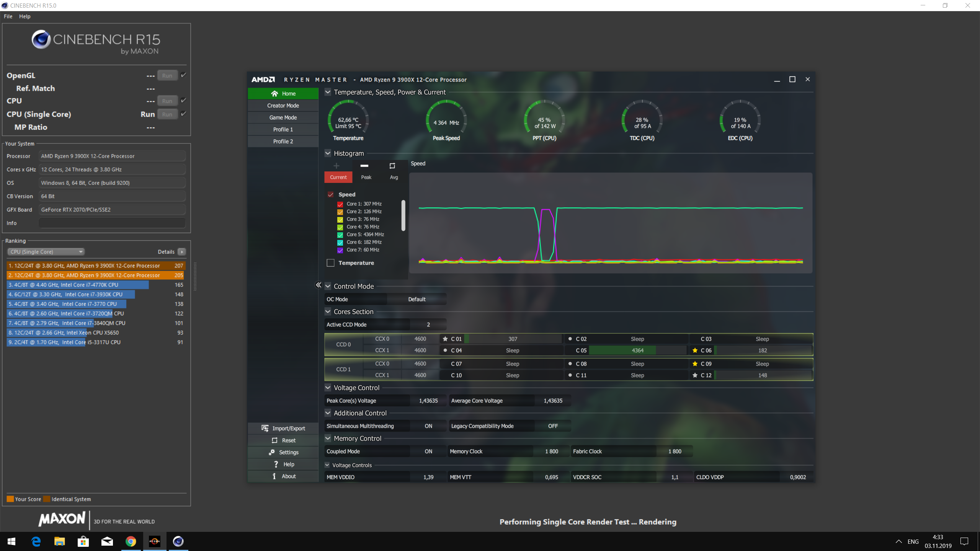Image resolution: width=980 pixels, height=551 pixels.
Task: Open the CPU (Single Core) ranking dropdown
Action: [x=46, y=252]
